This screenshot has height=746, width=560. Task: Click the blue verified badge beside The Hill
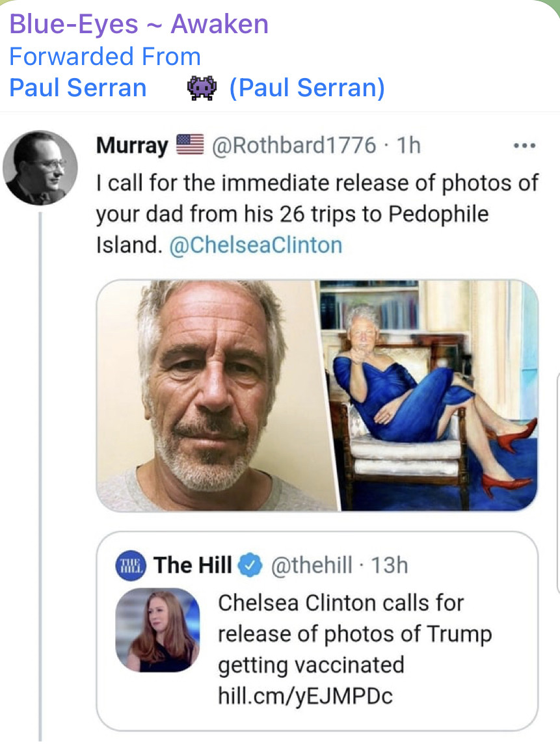(248, 565)
